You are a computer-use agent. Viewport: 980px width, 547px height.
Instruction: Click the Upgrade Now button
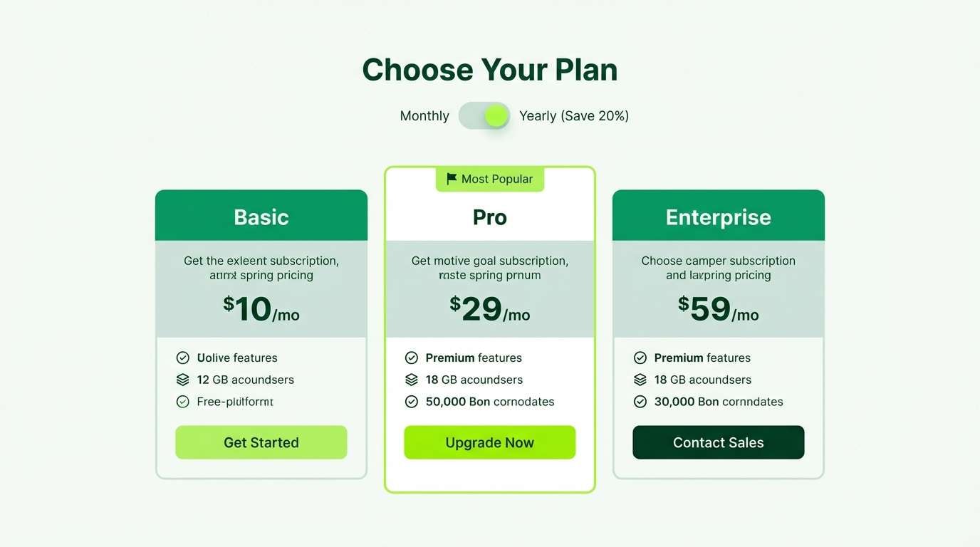tap(489, 442)
